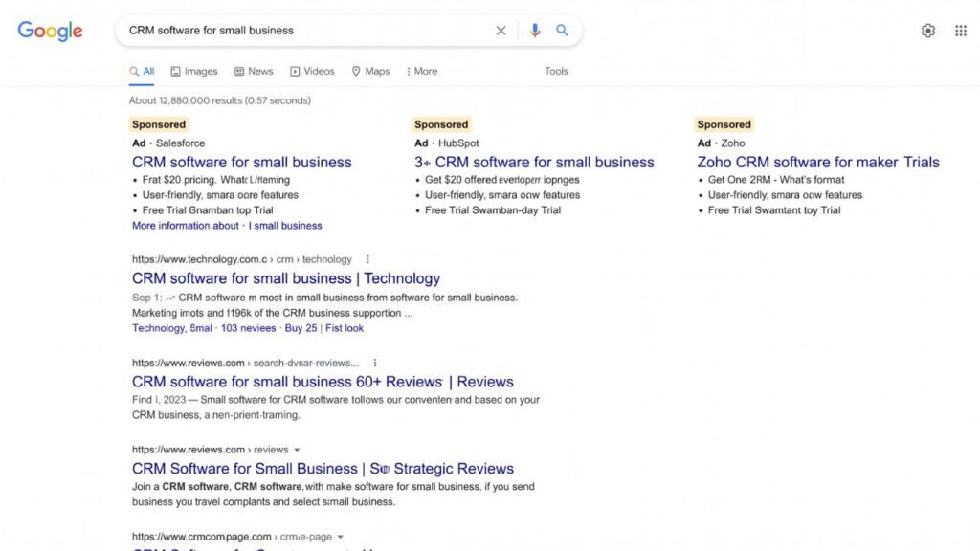
Task: Click the https://www.technology.com.c URL breadcrumb
Action: 242,259
